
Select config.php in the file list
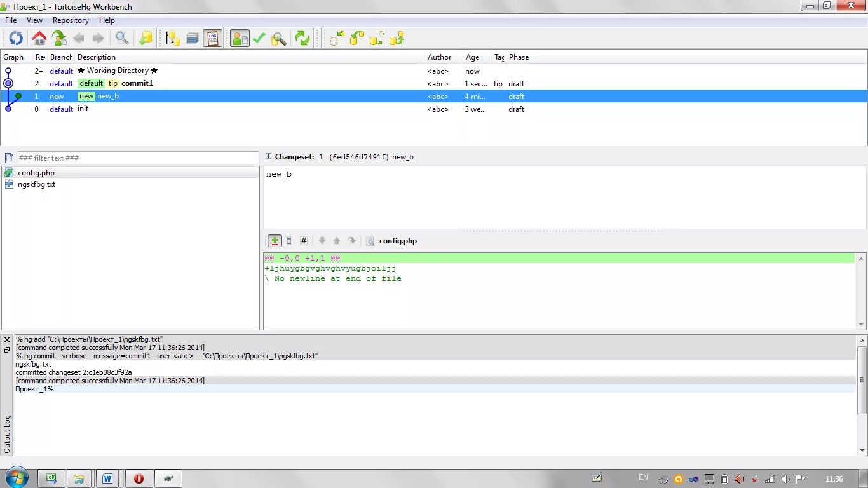[130, 173]
